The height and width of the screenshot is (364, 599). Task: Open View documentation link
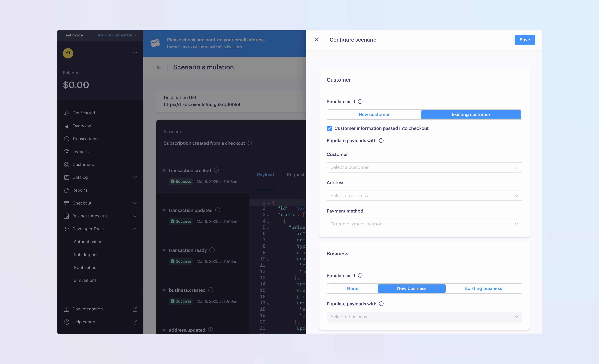117,35
